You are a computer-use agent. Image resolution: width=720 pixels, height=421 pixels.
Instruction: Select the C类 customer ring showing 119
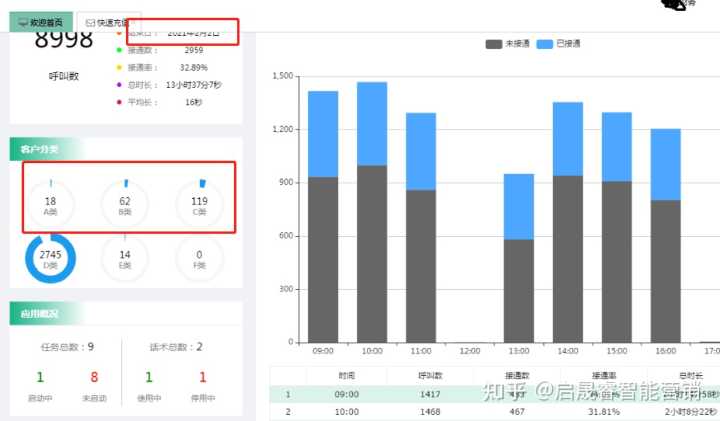point(199,205)
